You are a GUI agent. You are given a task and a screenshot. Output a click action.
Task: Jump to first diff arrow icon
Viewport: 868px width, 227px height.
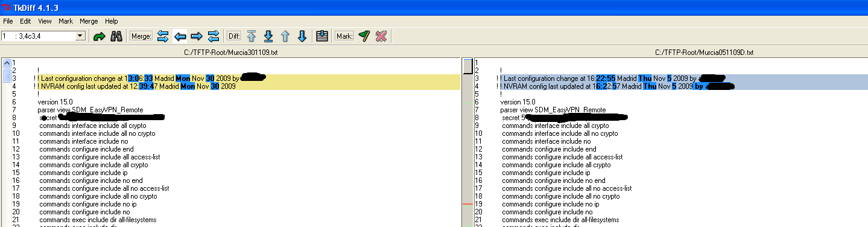(252, 36)
